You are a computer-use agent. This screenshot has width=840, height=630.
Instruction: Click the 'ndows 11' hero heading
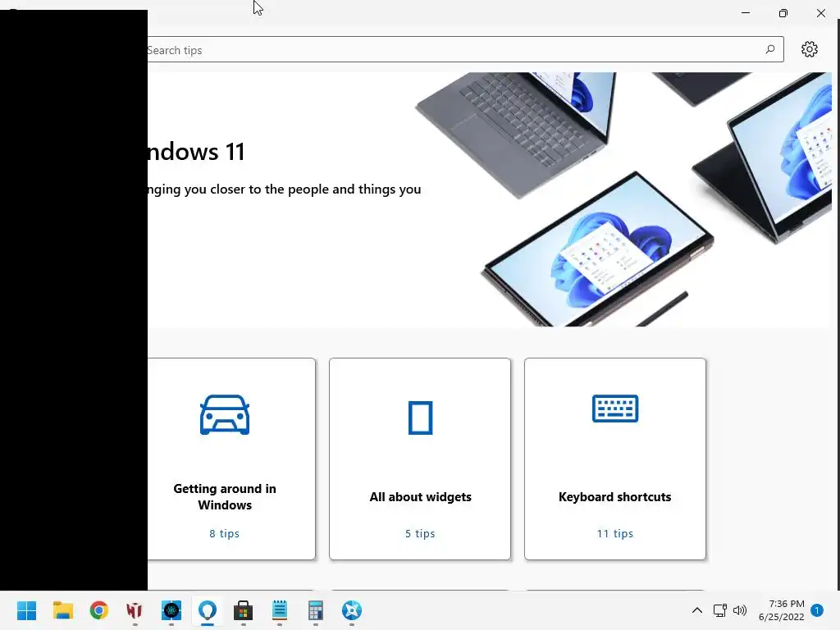tap(196, 152)
